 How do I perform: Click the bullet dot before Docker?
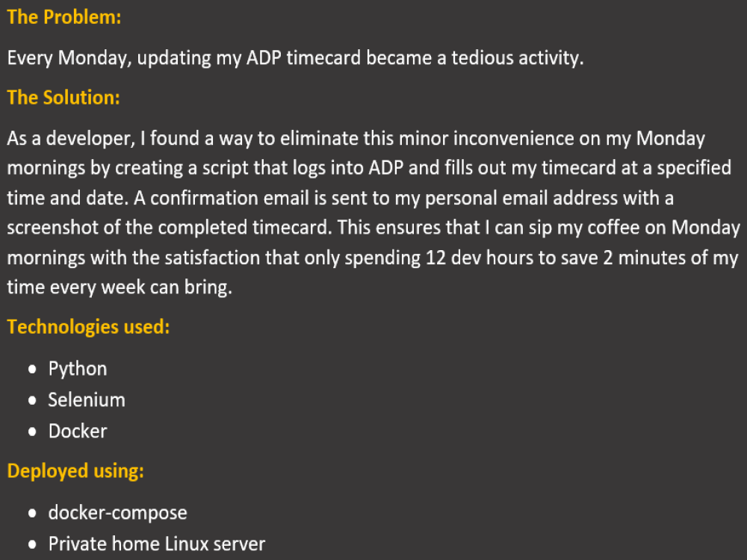(x=32, y=432)
